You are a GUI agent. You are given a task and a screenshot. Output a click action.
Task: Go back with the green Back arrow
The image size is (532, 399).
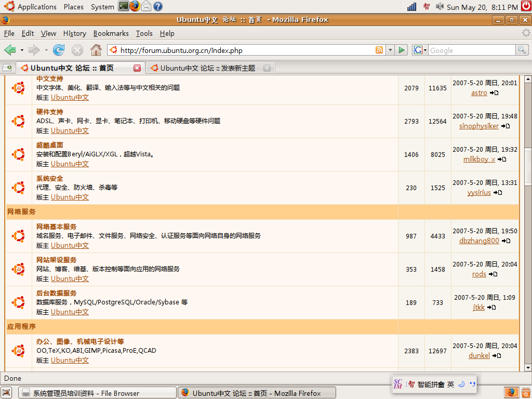(x=10, y=50)
